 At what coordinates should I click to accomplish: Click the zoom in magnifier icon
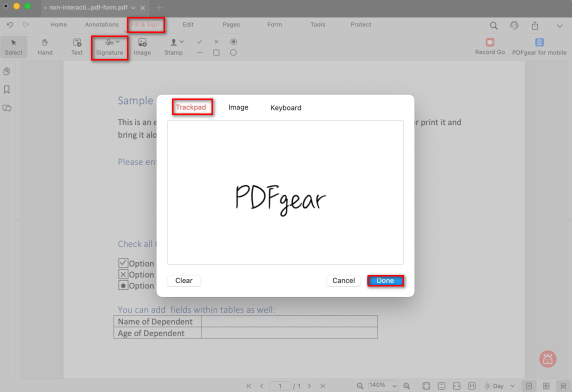tap(406, 386)
